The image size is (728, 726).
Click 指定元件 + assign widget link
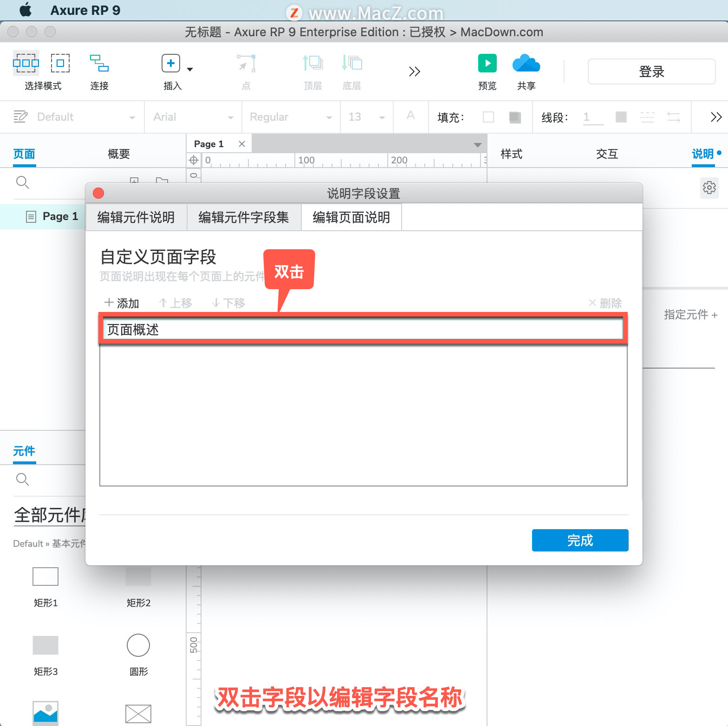[x=691, y=315]
